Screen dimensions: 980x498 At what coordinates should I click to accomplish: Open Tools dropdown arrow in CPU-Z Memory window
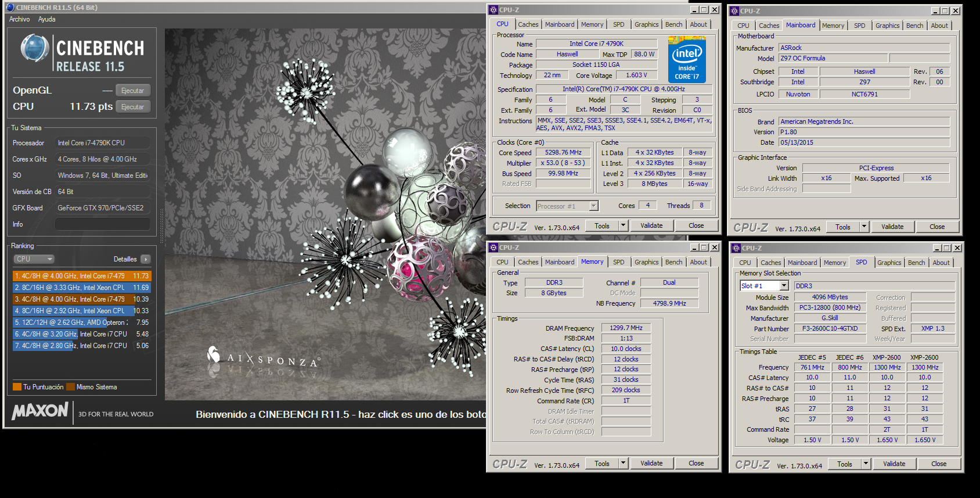pyautogui.click(x=624, y=464)
